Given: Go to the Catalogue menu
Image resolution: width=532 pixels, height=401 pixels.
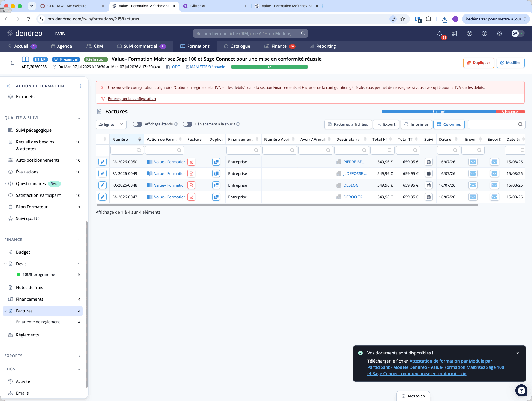Looking at the screenshot, I should click(x=237, y=46).
